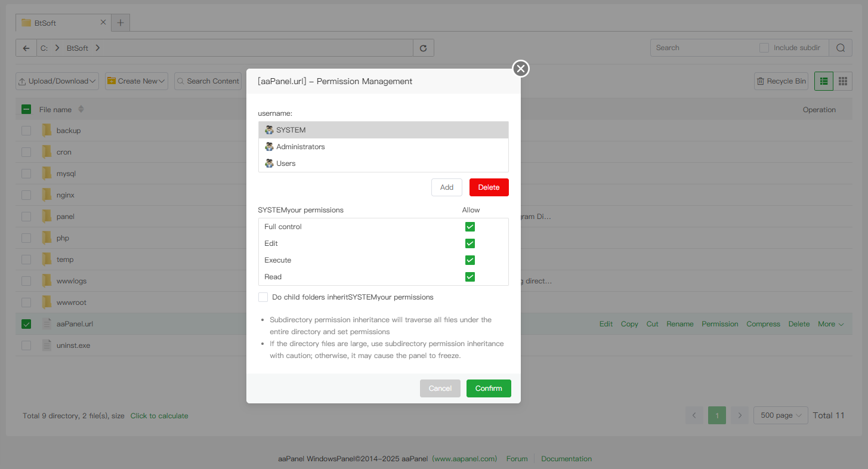Expand the Upload/Download dropdown
The height and width of the screenshot is (469, 868).
pos(58,81)
